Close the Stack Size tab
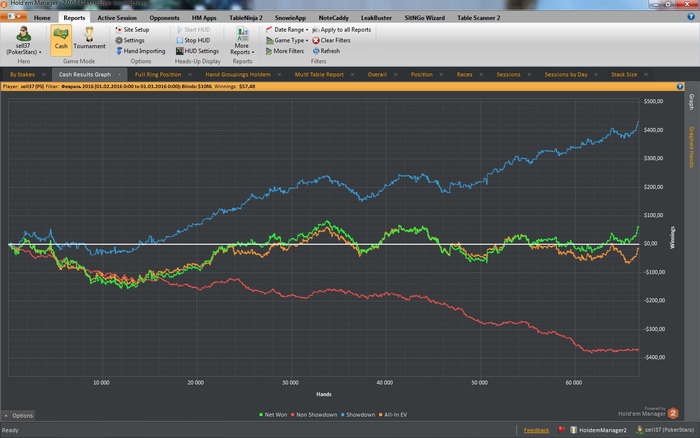This screenshot has height=438, width=700. click(x=646, y=75)
